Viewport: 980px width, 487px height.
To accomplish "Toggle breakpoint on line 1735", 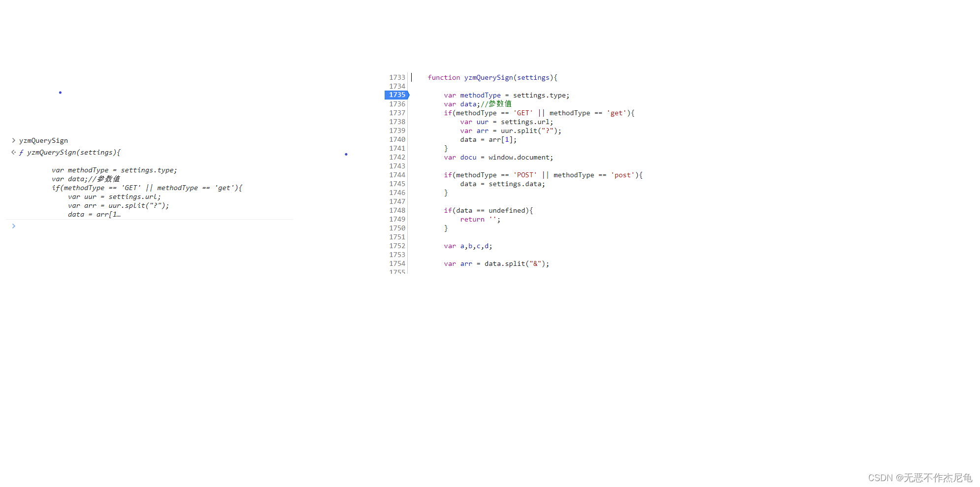I will [x=397, y=95].
